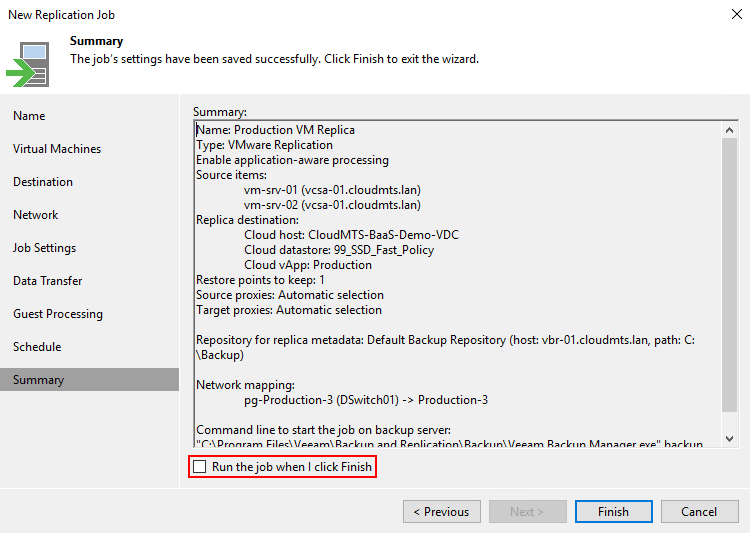Image resolution: width=750 pixels, height=533 pixels.
Task: Select the Summary step
Action: [39, 380]
